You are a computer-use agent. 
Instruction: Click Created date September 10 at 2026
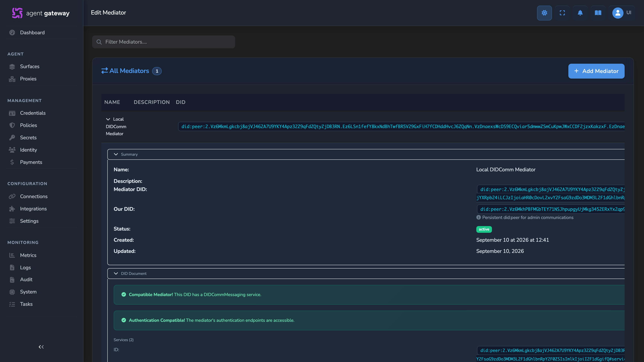point(512,240)
